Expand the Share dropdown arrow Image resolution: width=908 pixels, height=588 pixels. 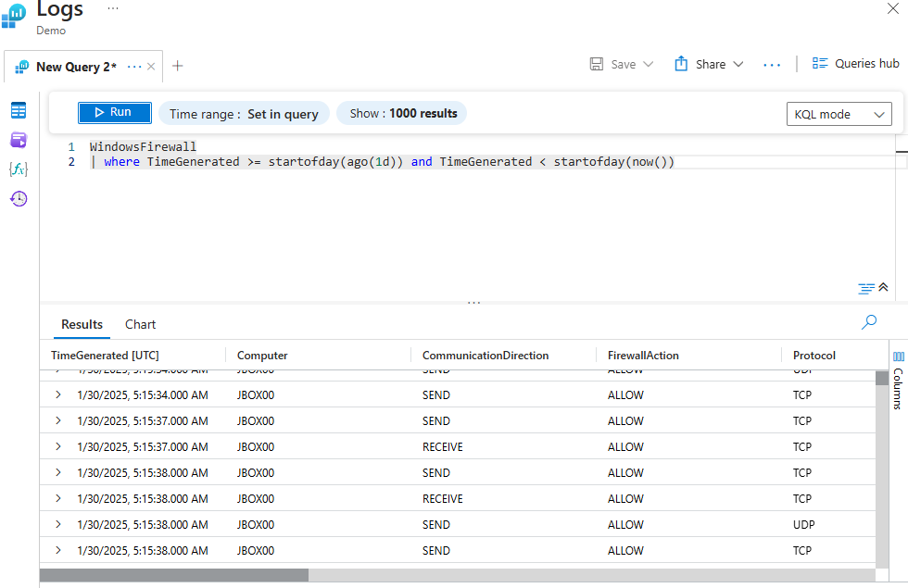(738, 64)
